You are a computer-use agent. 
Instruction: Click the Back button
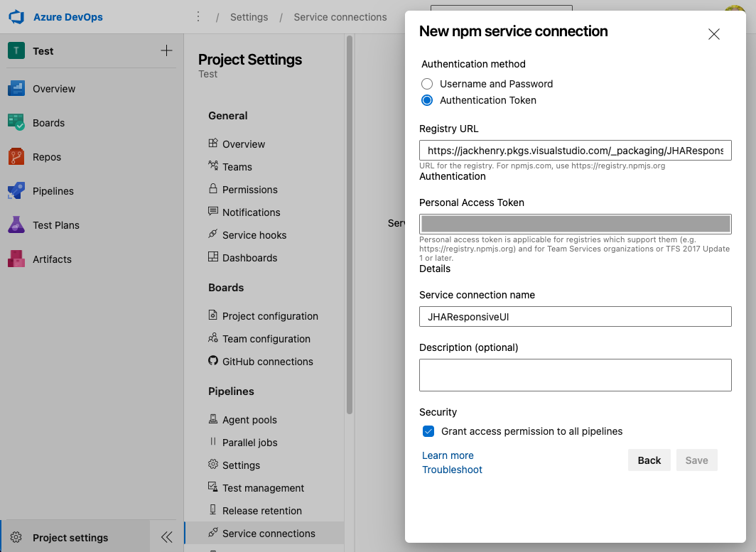coord(649,460)
